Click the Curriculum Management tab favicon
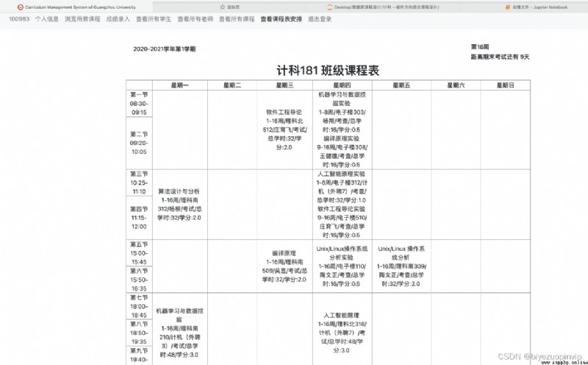 pyautogui.click(x=21, y=7)
